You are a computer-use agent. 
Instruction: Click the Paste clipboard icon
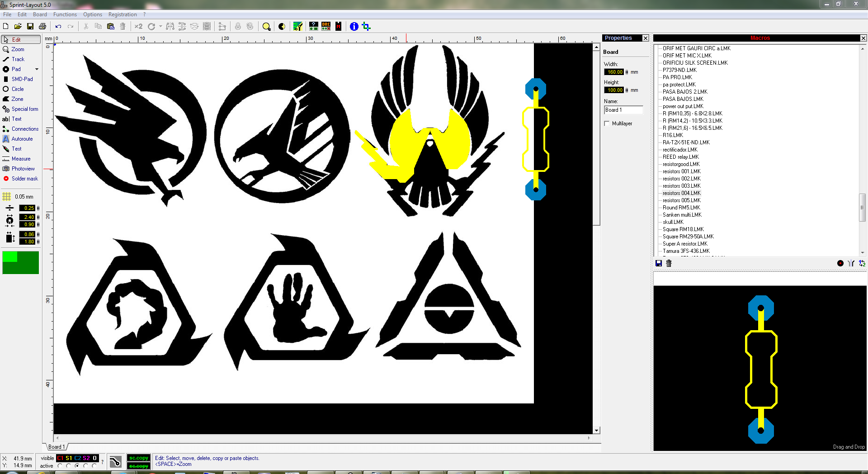[111, 26]
